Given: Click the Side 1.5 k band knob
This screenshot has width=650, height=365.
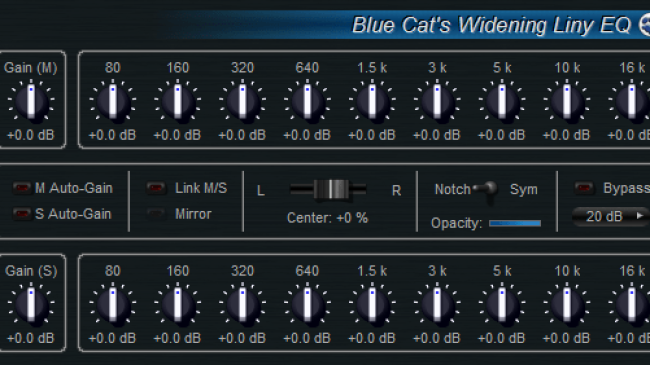Looking at the screenshot, I should (372, 304).
